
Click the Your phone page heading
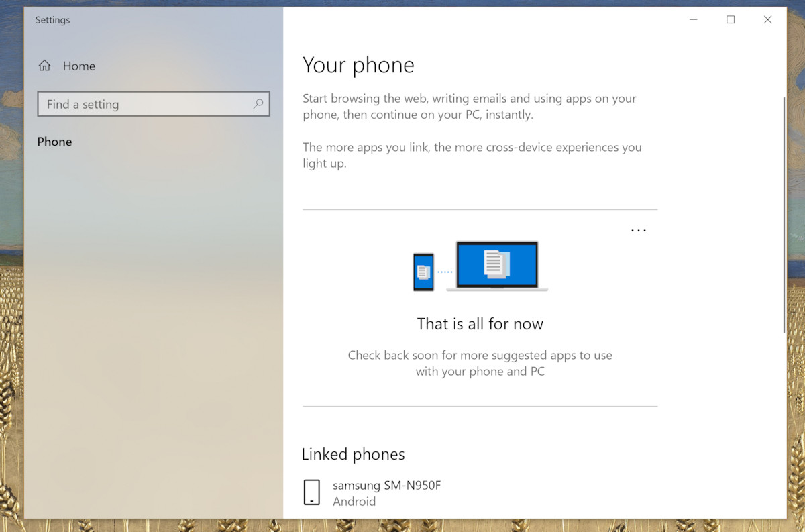[358, 65]
